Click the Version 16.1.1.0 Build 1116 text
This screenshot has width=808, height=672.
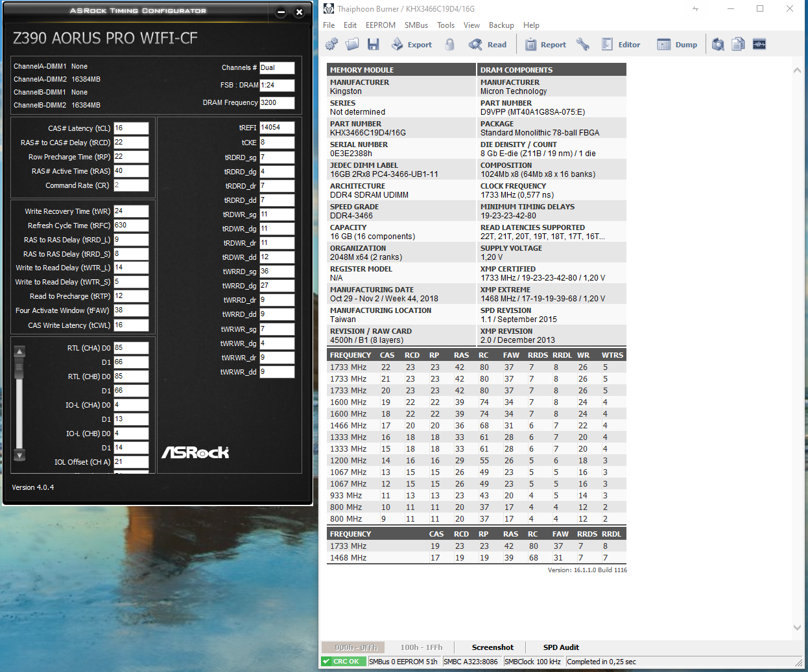587,570
